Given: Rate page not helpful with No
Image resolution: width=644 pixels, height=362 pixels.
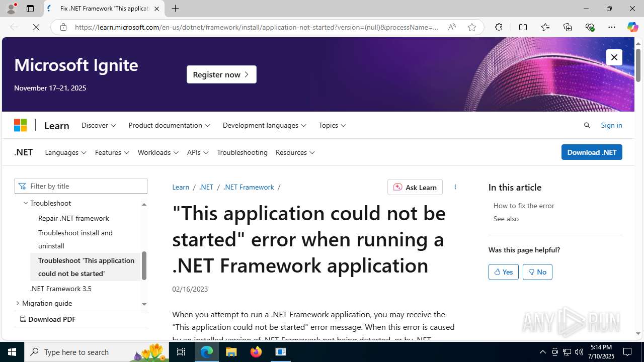Looking at the screenshot, I should click(x=537, y=272).
